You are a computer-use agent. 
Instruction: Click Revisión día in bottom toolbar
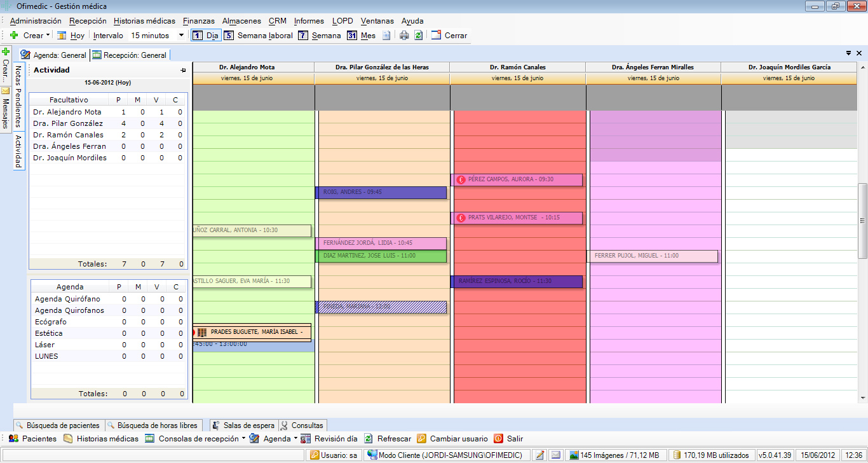329,439
